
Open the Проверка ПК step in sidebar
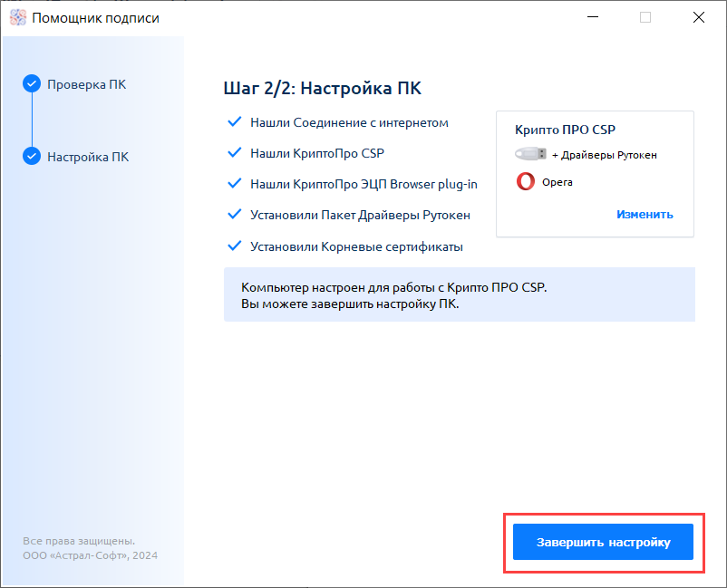(87, 84)
